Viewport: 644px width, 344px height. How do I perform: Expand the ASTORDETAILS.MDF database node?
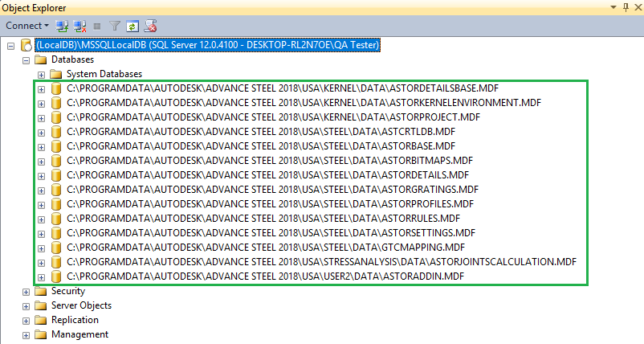pyautogui.click(x=41, y=176)
